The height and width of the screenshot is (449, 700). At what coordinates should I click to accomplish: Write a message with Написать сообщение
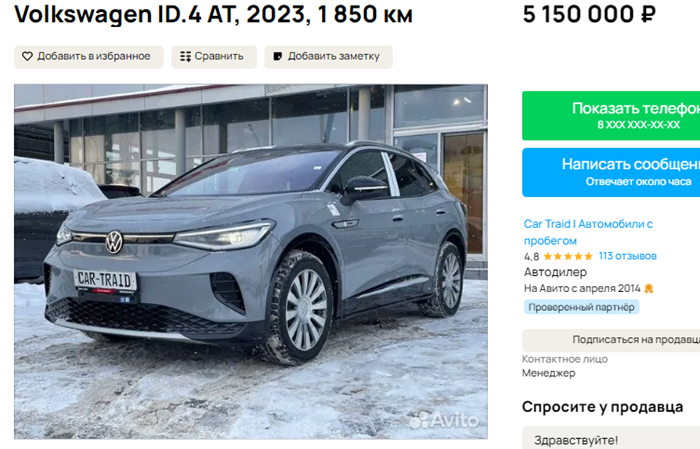(x=611, y=172)
